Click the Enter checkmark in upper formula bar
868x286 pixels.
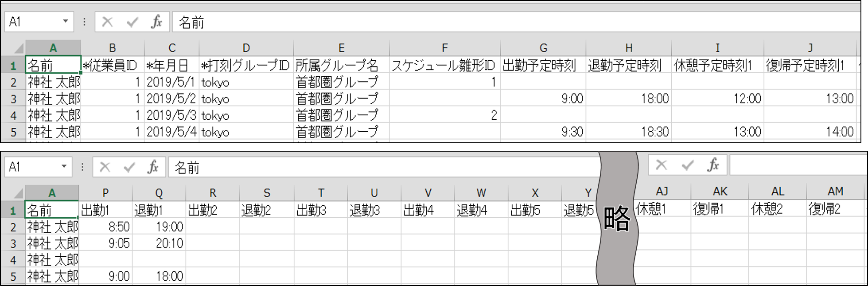point(132,22)
